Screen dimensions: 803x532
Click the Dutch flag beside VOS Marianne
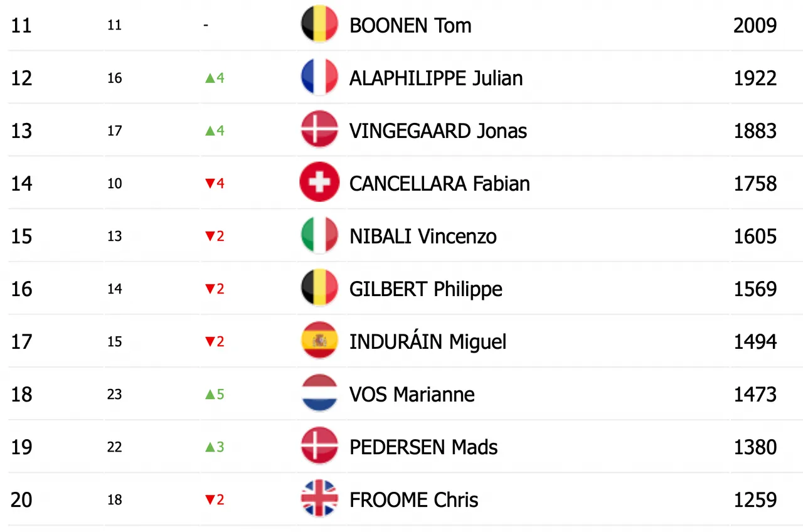point(320,393)
